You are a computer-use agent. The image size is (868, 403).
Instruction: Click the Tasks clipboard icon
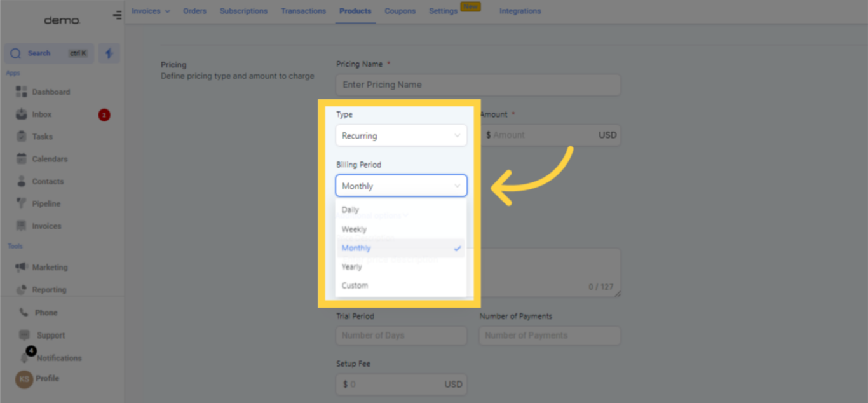tap(22, 137)
